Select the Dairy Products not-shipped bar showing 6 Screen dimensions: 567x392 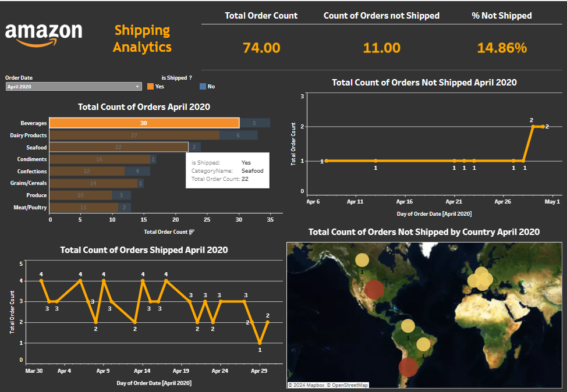tap(239, 135)
